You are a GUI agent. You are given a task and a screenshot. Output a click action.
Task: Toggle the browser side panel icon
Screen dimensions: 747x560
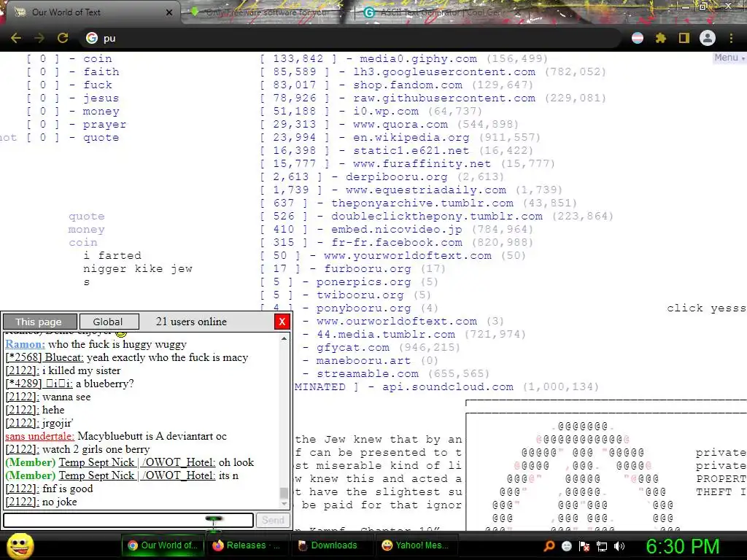[x=684, y=38]
